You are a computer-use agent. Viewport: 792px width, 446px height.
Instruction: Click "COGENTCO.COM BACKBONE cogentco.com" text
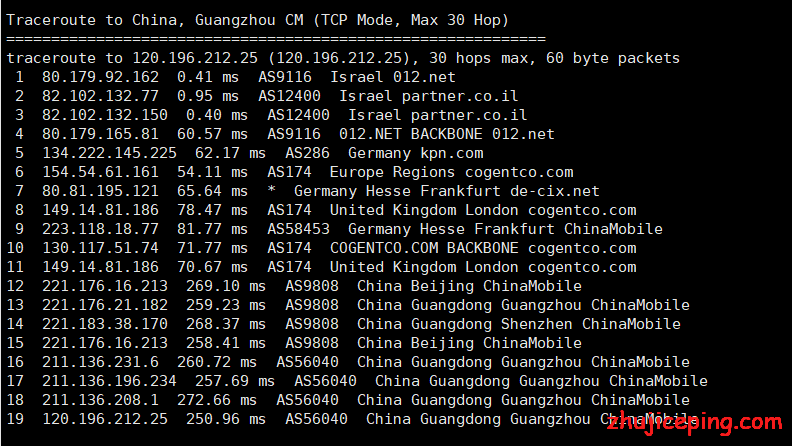tap(483, 248)
